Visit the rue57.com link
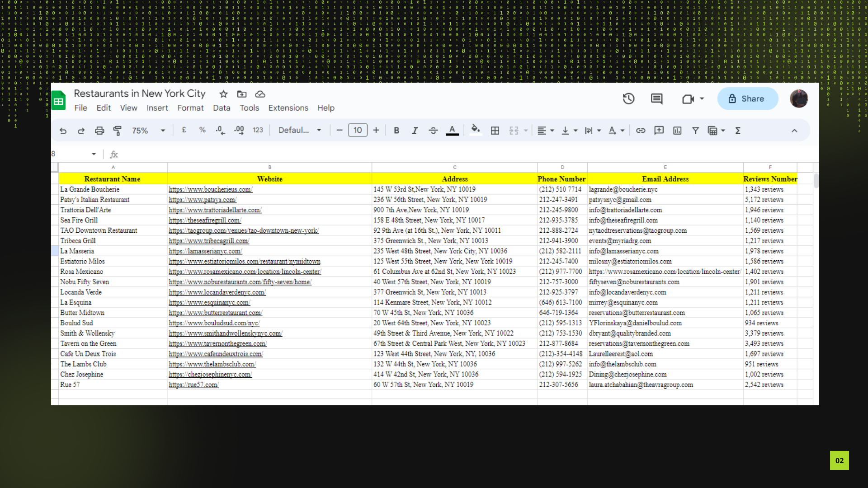Viewport: 868px width, 488px height. click(193, 385)
